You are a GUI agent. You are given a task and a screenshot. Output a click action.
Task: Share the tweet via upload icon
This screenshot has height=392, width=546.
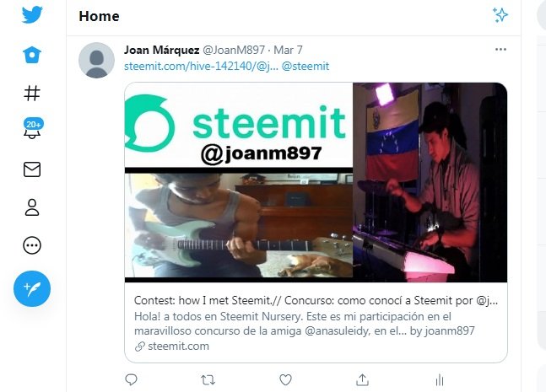(x=363, y=380)
